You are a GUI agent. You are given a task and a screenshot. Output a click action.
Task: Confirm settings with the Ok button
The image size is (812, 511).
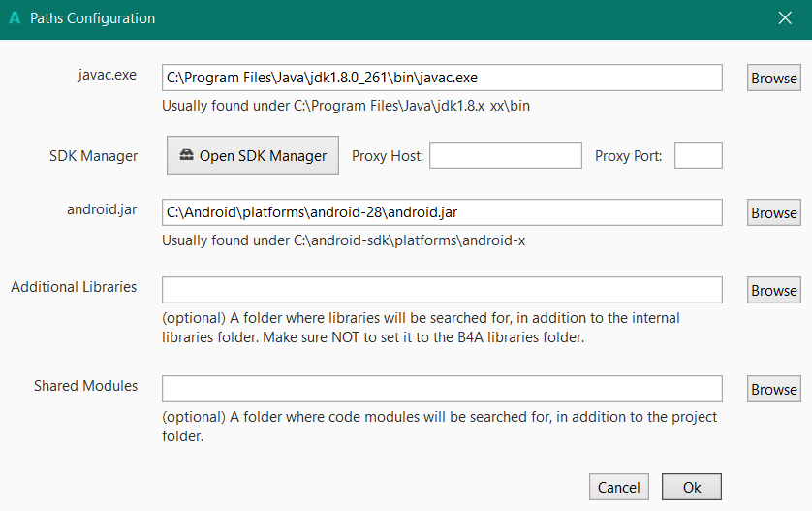tap(692, 487)
